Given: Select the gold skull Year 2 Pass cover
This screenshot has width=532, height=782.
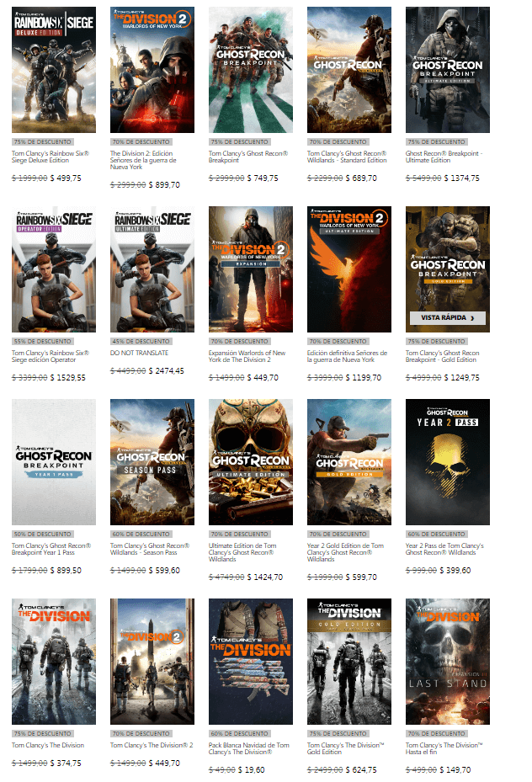Looking at the screenshot, I should tap(447, 461).
